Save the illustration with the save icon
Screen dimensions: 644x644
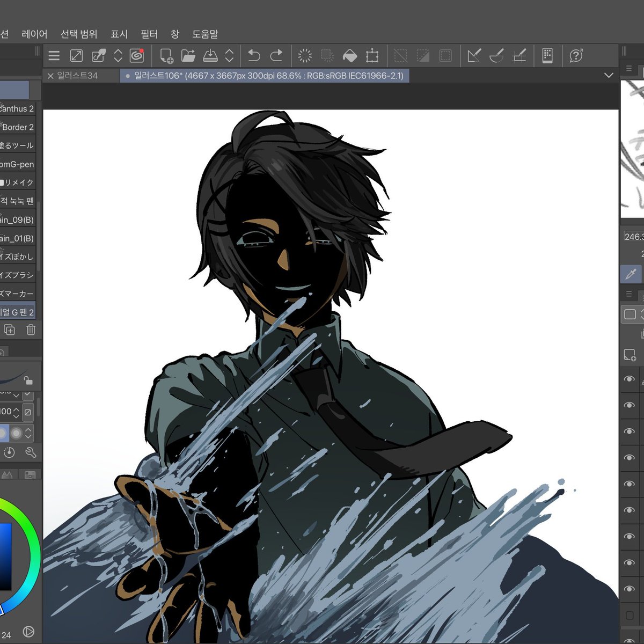pyautogui.click(x=210, y=56)
